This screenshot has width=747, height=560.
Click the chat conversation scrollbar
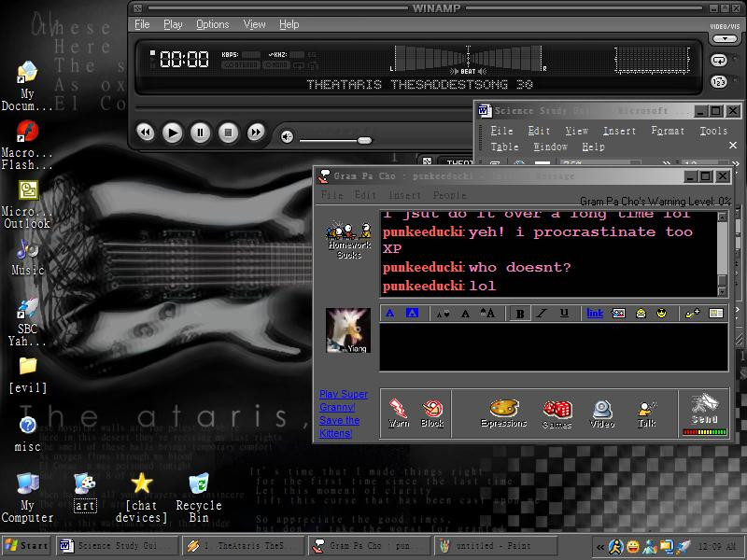[x=722, y=255]
